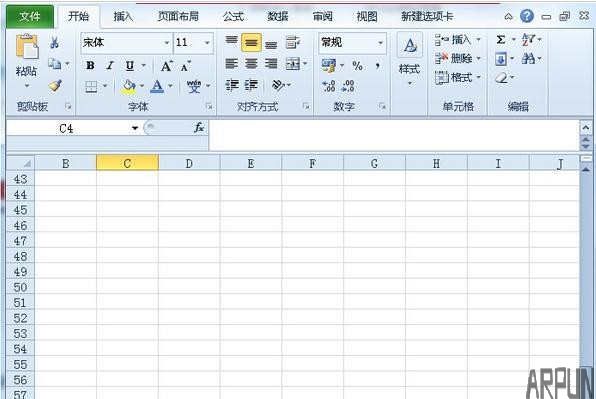Toggle Bold formatting
Viewport: 596px width, 399px height.
click(90, 66)
